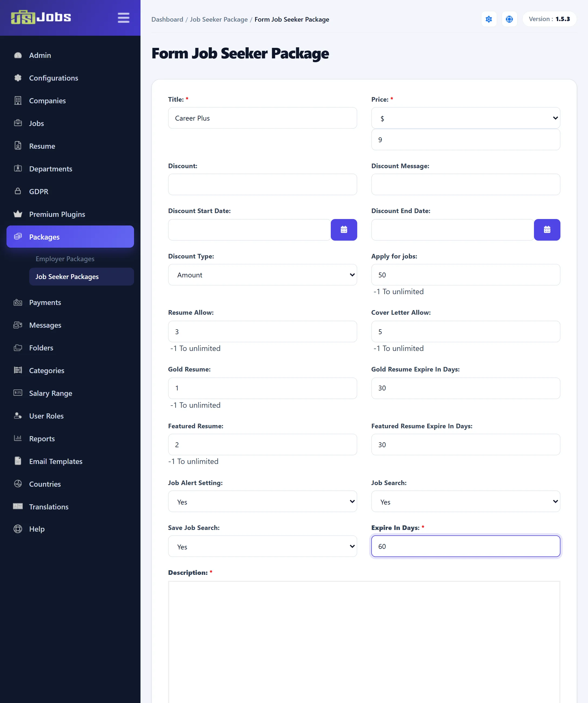The image size is (588, 703).
Task: Open Email Templates in the sidebar
Action: pos(55,461)
